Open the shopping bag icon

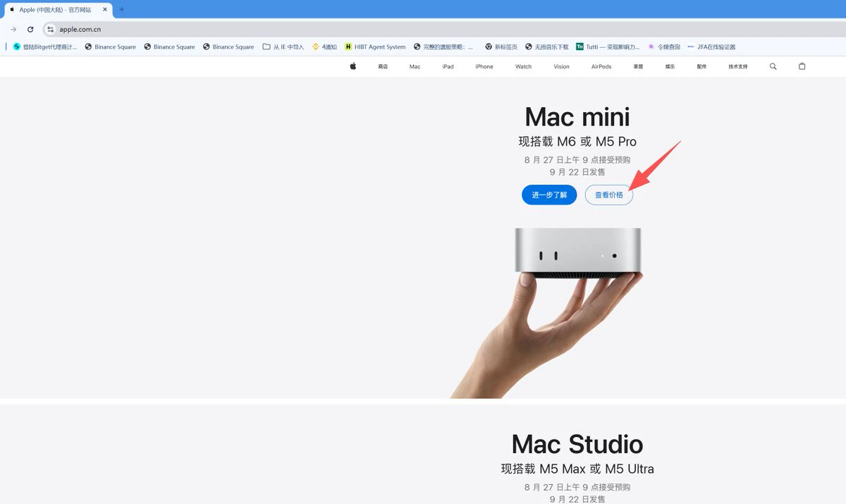coord(802,66)
